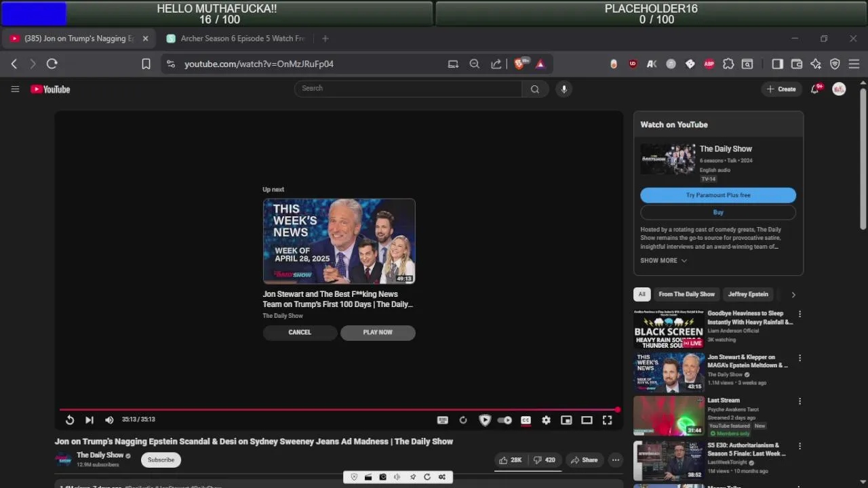Open Brave Shields lion icon
868x488 pixels.
click(x=520, y=64)
